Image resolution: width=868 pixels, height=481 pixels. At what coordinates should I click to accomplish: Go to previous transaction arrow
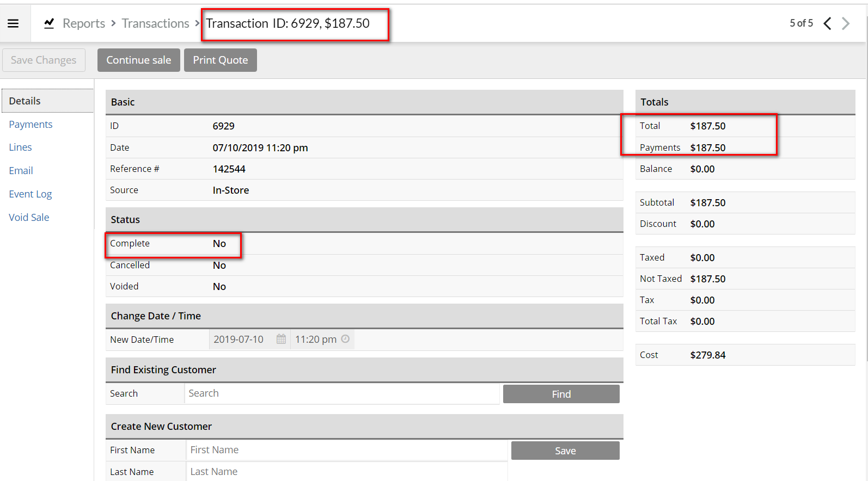click(827, 23)
